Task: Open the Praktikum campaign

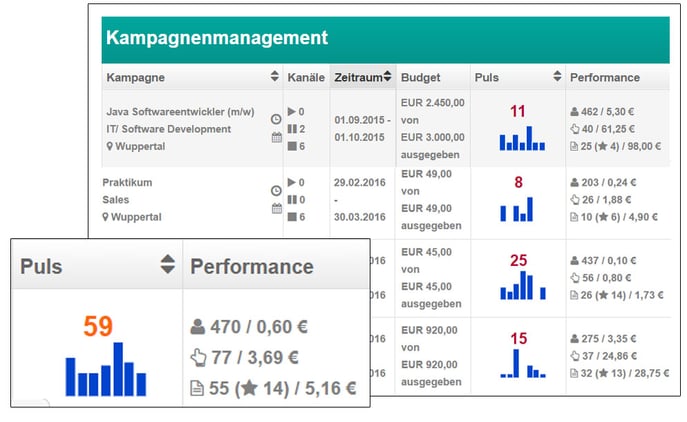Action: point(127,182)
